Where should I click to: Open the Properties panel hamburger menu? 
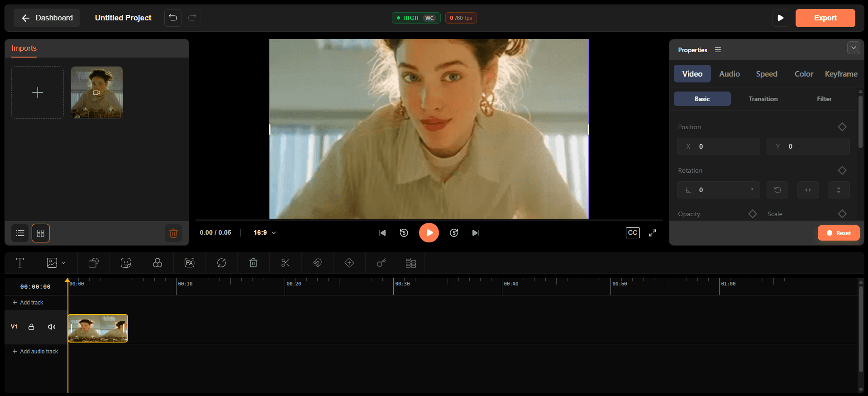tap(718, 50)
